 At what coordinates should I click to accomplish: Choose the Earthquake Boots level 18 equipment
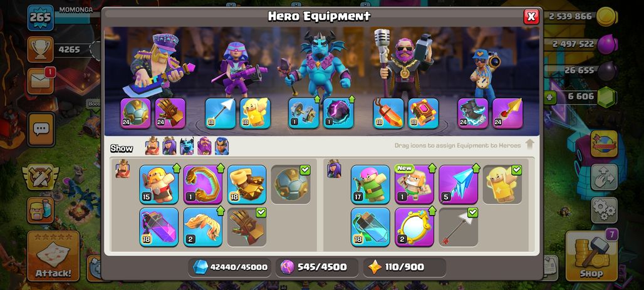click(x=247, y=184)
